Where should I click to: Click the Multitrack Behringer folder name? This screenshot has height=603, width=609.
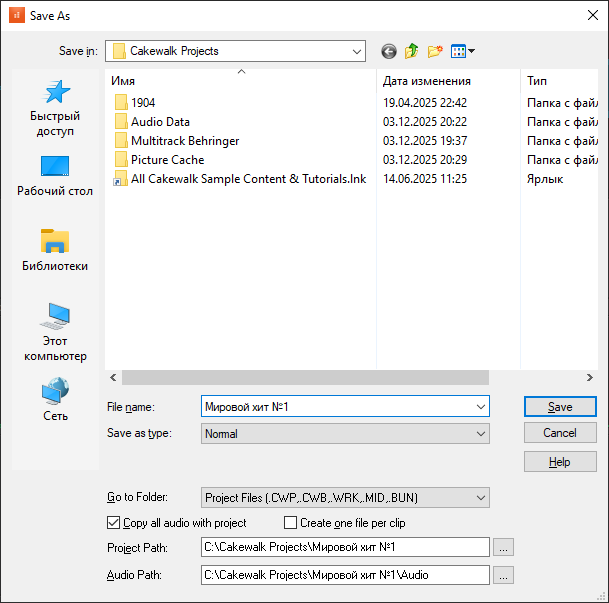[x=185, y=141]
